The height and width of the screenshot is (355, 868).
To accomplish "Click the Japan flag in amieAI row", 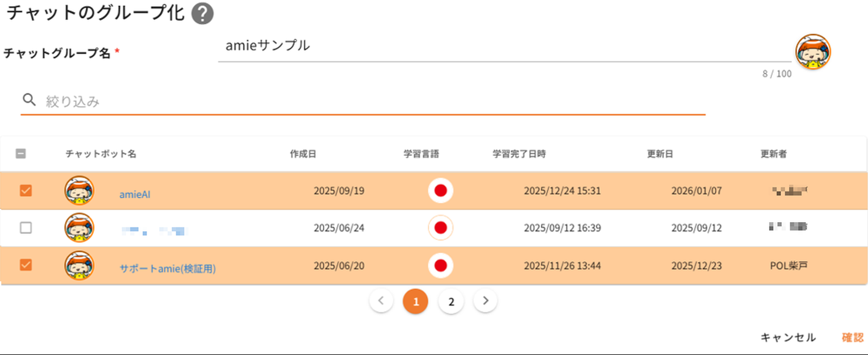I will [440, 191].
